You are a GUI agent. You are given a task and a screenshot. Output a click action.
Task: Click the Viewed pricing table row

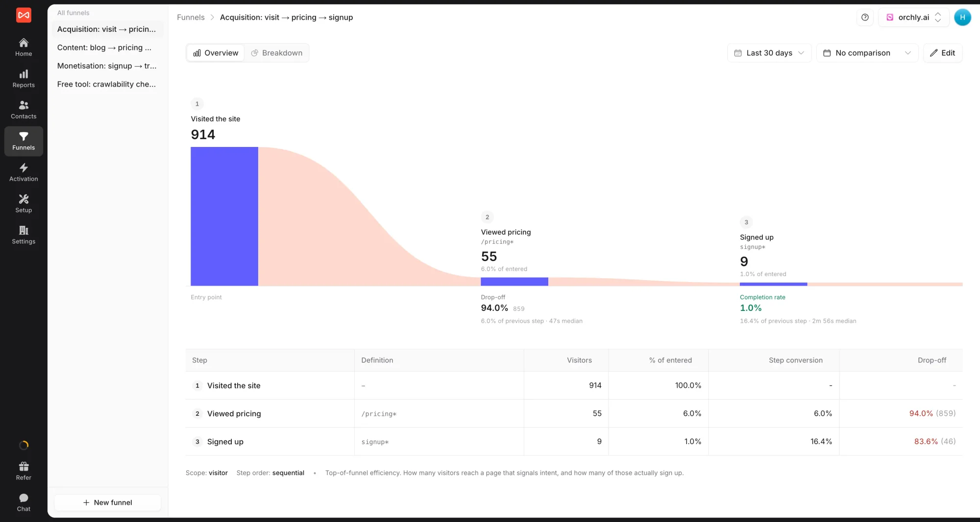coord(574,414)
